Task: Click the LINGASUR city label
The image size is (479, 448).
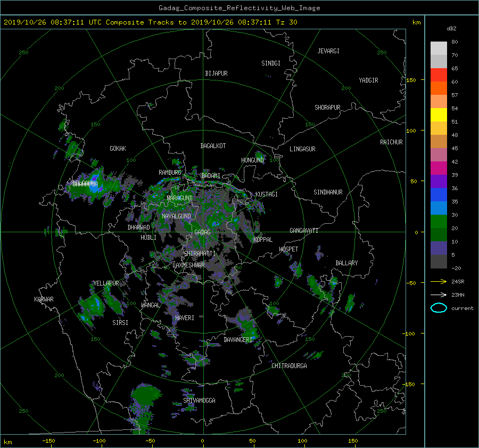Action: coord(302,149)
